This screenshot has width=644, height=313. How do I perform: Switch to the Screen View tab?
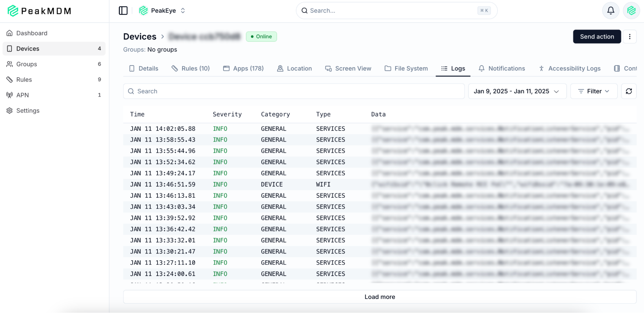(348, 69)
